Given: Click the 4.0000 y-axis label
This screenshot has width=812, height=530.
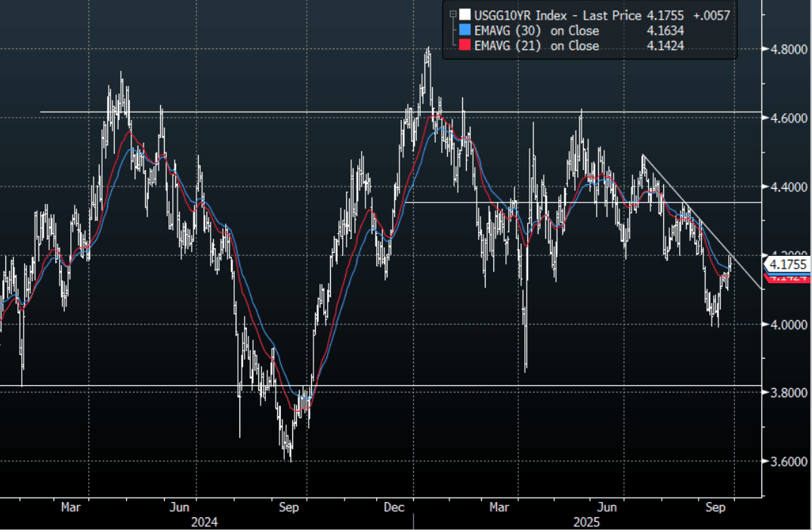Looking at the screenshot, I should click(789, 325).
